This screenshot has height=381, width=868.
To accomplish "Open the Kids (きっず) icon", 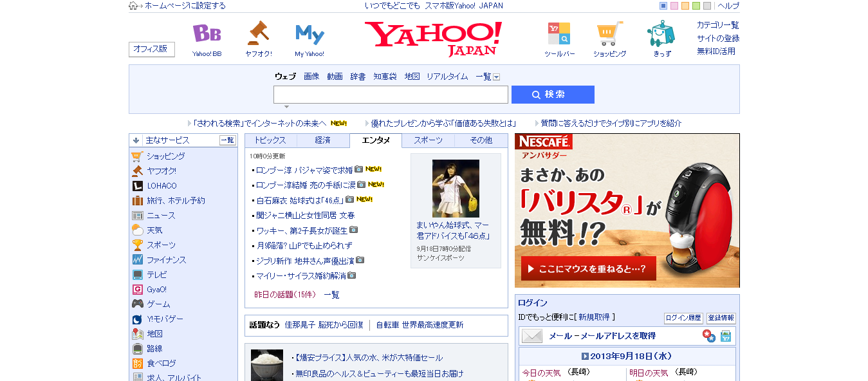I will click(661, 33).
